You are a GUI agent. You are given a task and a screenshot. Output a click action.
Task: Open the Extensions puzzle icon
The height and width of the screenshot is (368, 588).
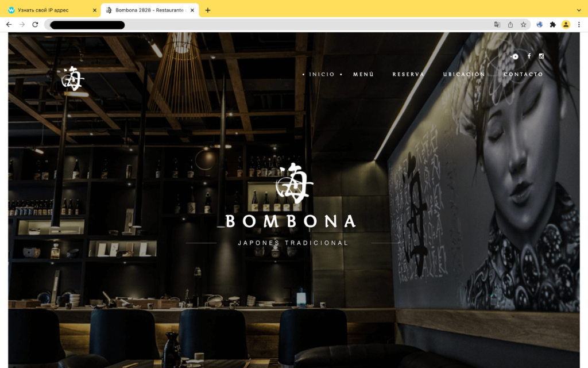click(553, 25)
